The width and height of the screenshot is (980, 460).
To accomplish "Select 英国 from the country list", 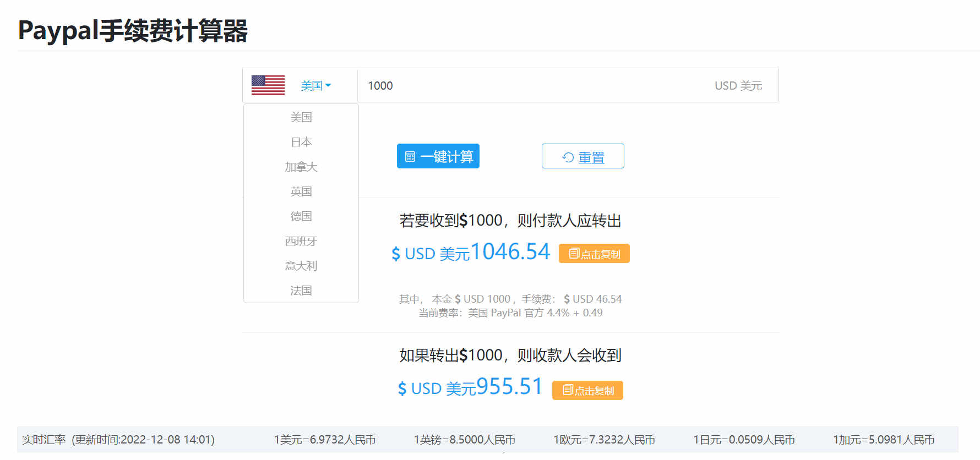I will [x=301, y=191].
